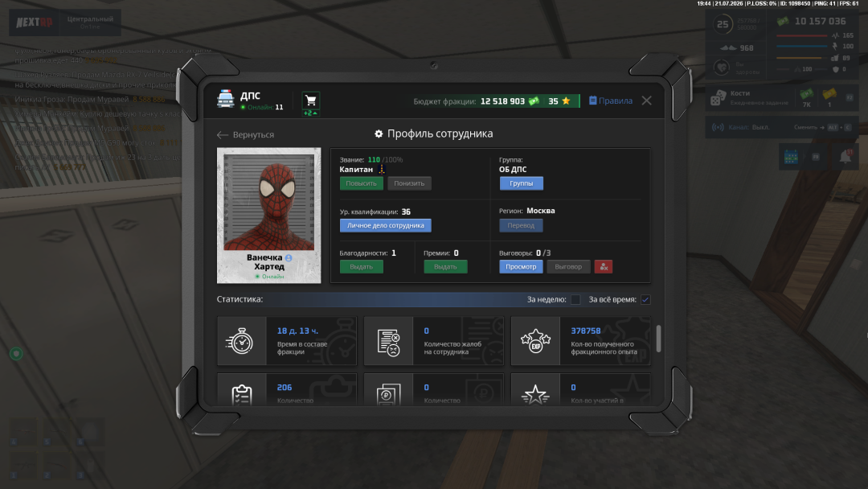Open the Правила rules link

click(x=611, y=101)
